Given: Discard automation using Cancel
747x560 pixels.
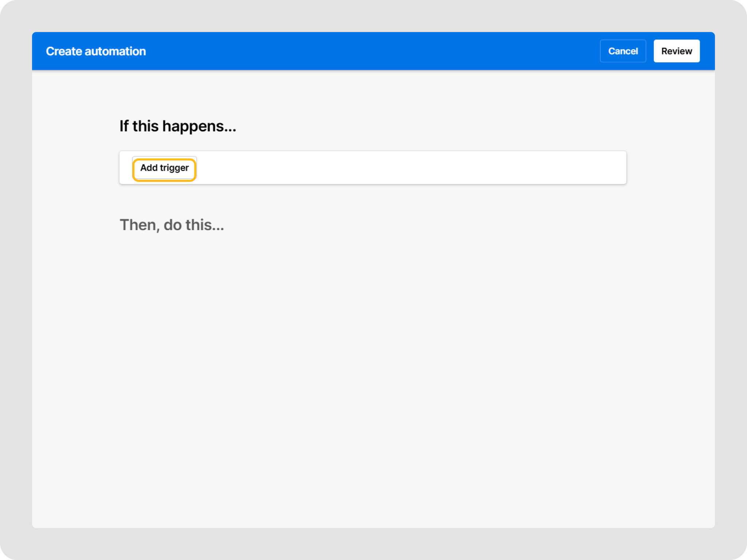Looking at the screenshot, I should 623,51.
